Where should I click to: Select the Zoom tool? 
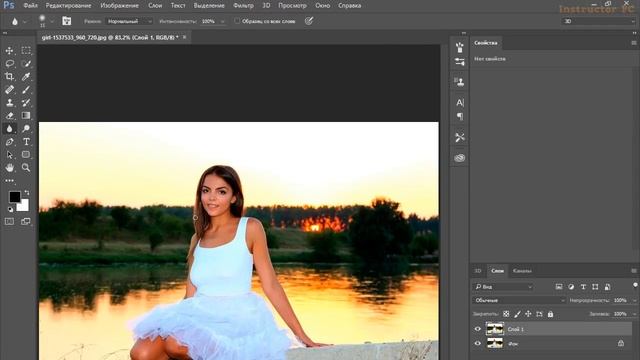click(26, 167)
